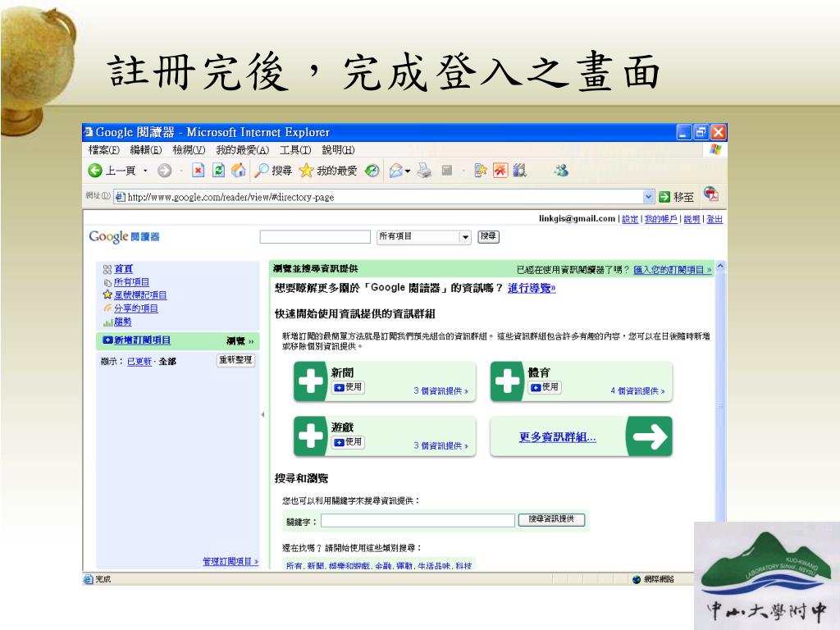Screen dimensions: 840x630
Task: Click the green arrow for 更多資訊群組
Action: click(x=650, y=436)
